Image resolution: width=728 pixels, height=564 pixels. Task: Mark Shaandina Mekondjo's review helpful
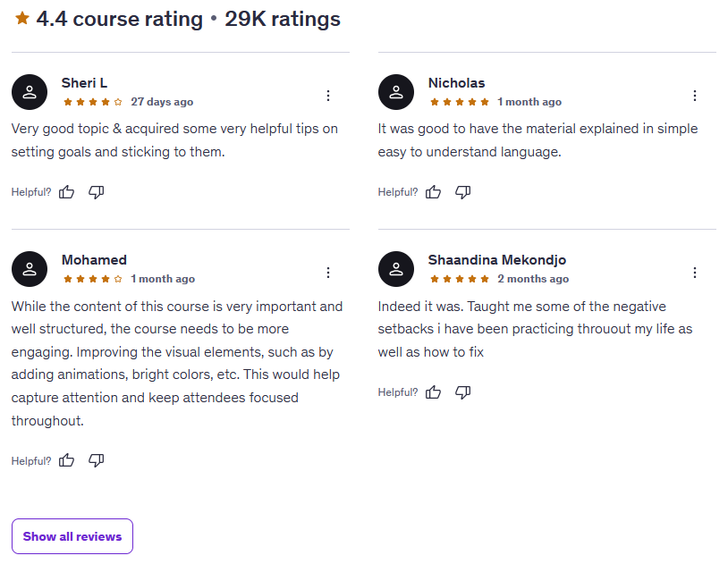point(434,392)
